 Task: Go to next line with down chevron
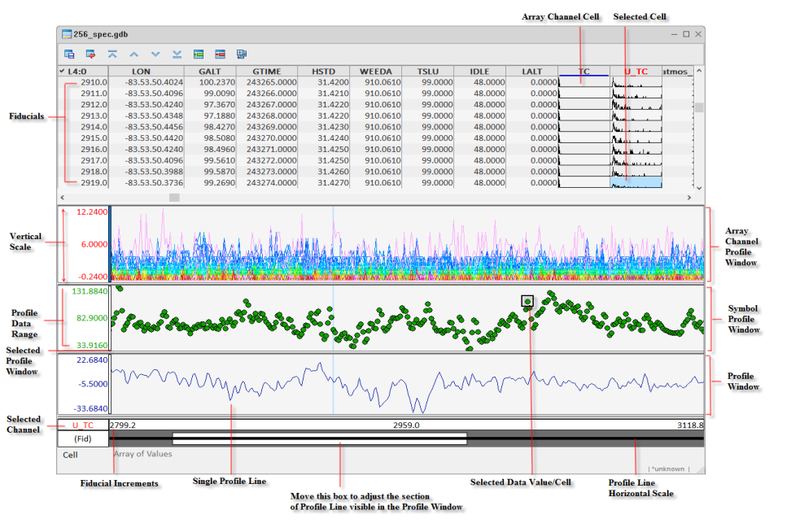155,55
